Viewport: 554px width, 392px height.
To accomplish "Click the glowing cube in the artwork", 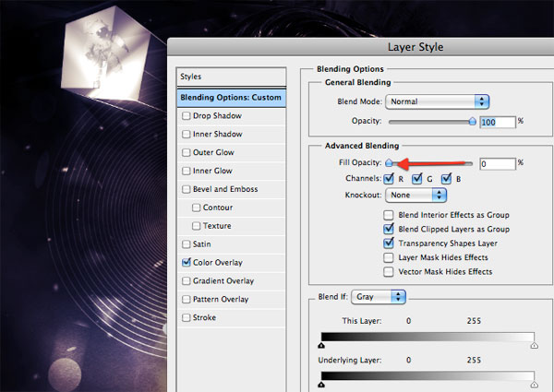I will tap(104, 54).
